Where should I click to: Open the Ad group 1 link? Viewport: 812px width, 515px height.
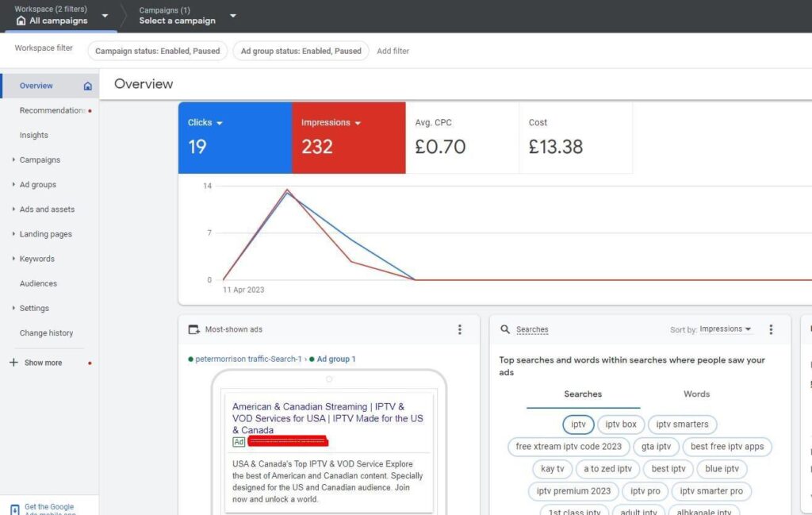pos(336,359)
